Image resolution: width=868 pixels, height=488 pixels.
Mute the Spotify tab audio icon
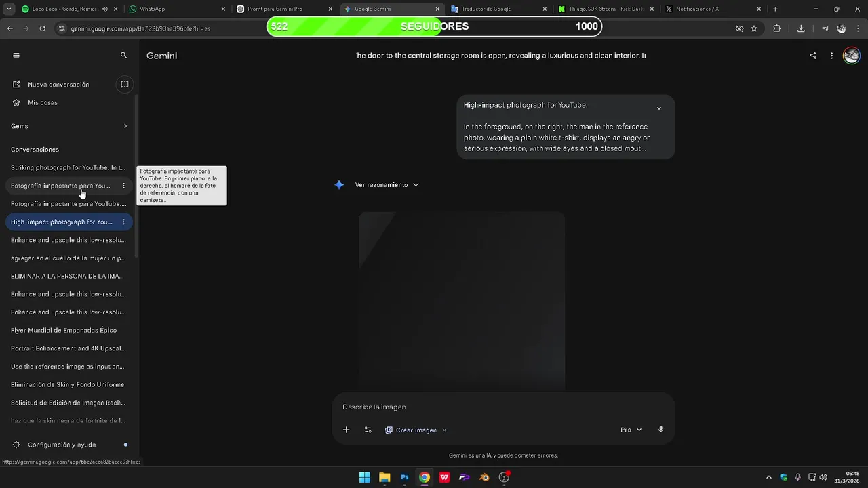pos(104,9)
